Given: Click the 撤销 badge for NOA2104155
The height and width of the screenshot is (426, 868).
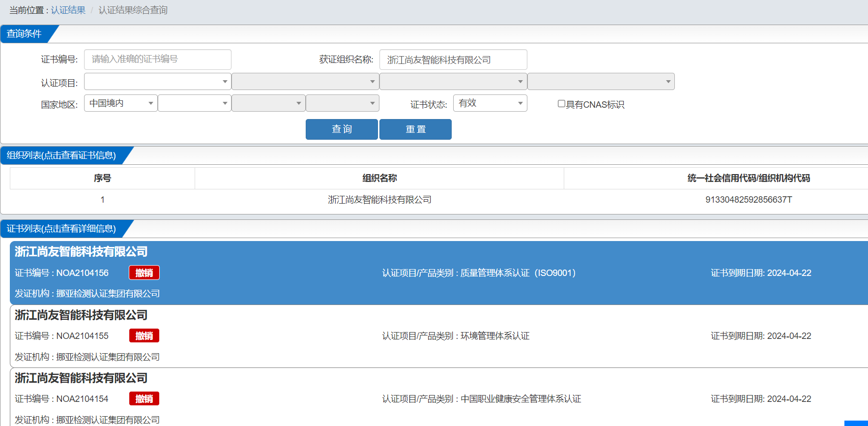Looking at the screenshot, I should point(144,336).
